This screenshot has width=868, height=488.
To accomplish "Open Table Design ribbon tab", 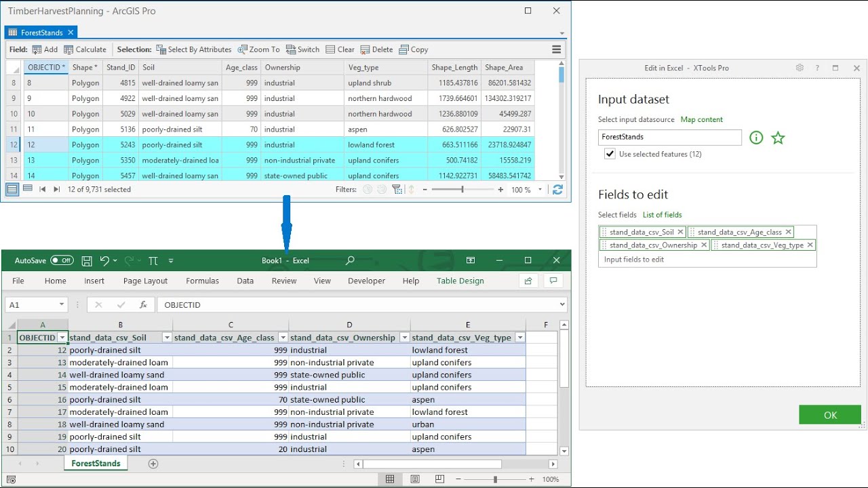I will pos(460,281).
